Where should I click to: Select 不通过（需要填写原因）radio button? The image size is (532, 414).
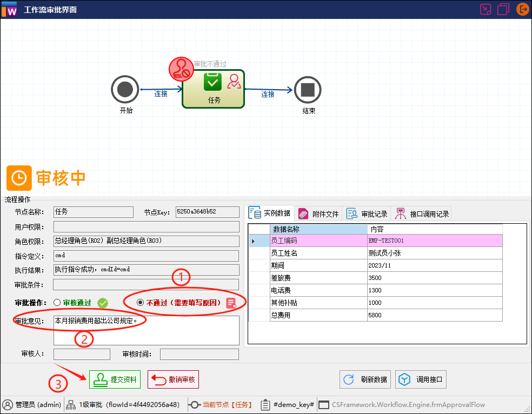tap(140, 303)
